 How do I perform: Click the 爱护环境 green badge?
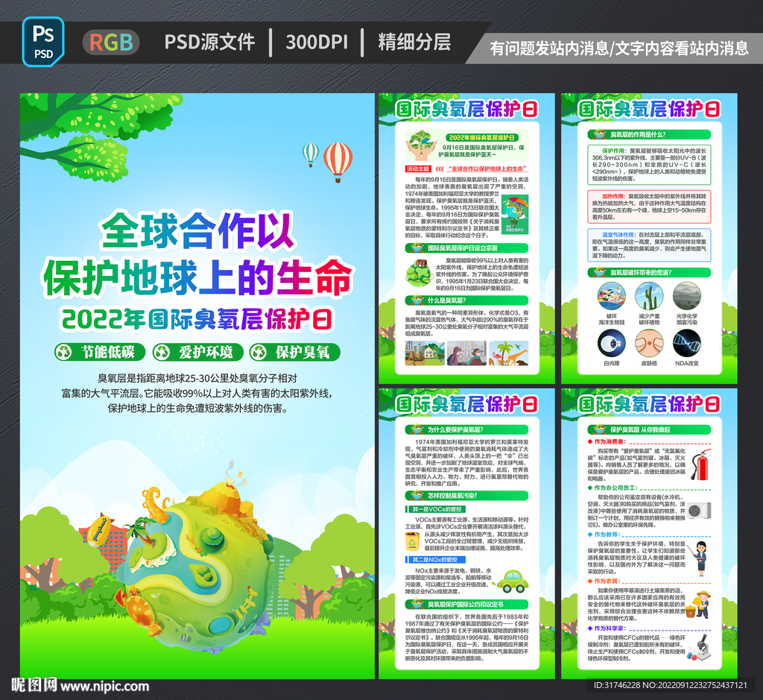[x=197, y=352]
